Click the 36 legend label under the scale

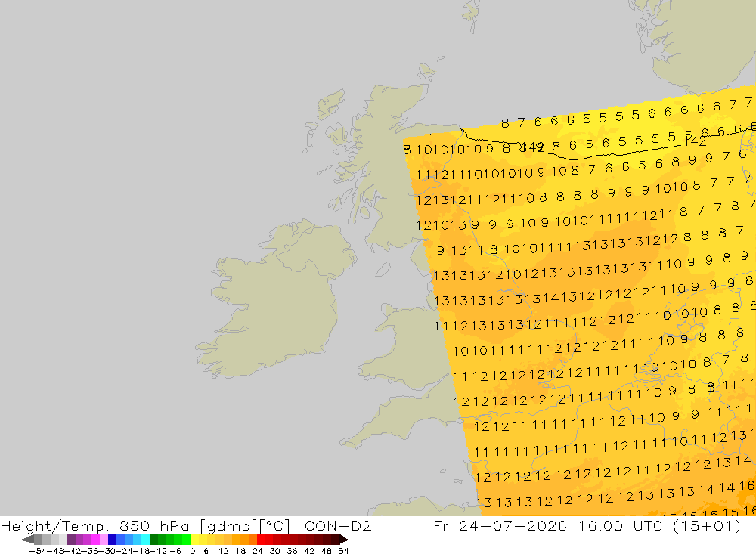[292, 551]
